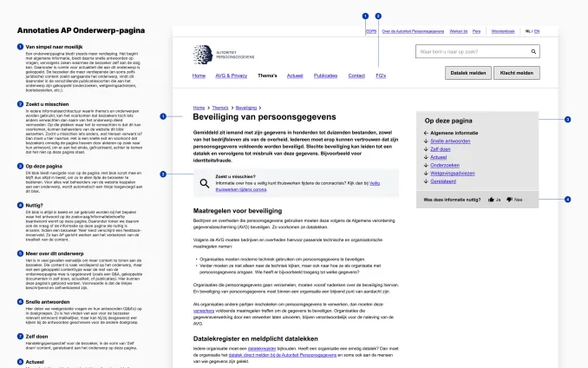Click the Klacht melden button
The width and height of the screenshot is (588, 368).
click(x=516, y=73)
